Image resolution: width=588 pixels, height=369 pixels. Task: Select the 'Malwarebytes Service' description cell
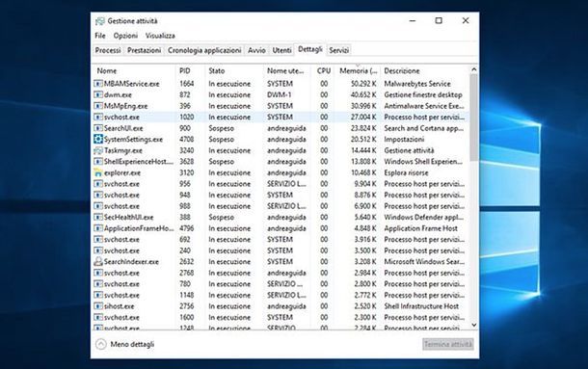pyautogui.click(x=417, y=84)
